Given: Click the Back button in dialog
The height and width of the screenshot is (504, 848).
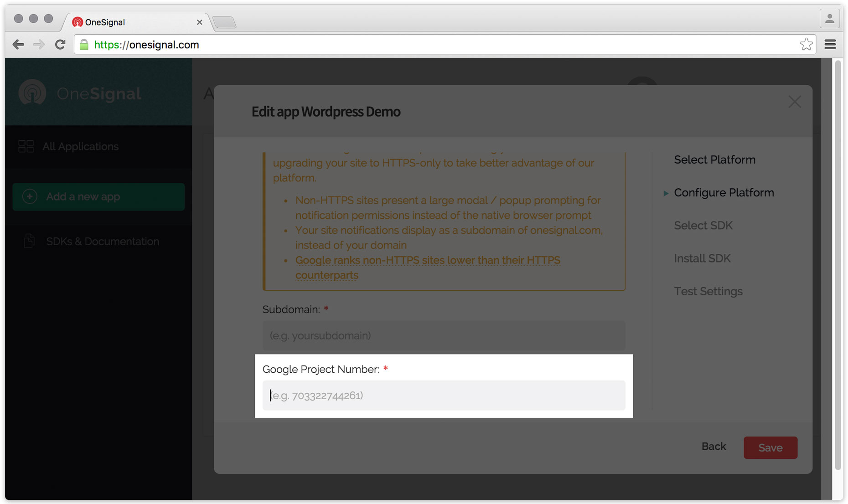Looking at the screenshot, I should pos(714,447).
